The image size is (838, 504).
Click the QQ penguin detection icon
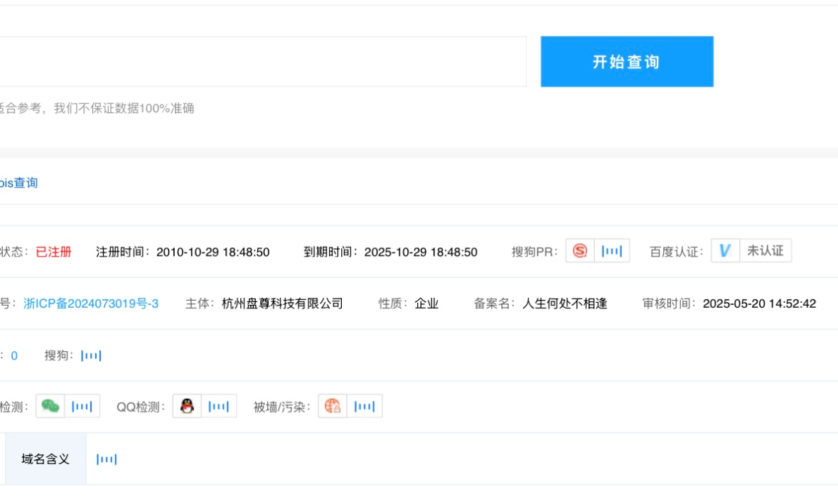[187, 407]
